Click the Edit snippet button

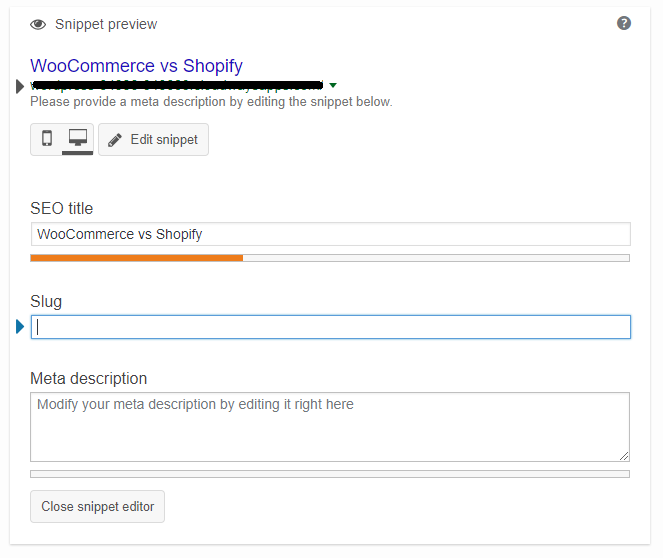click(x=153, y=140)
